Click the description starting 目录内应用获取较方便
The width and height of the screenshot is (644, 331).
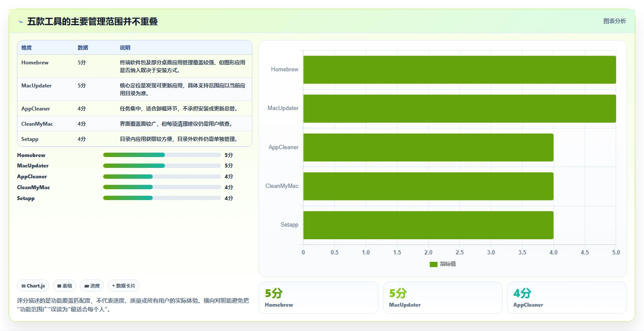click(x=178, y=139)
